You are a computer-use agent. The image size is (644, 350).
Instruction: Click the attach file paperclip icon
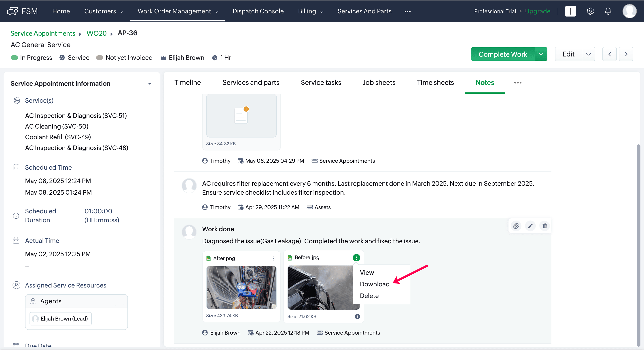tap(516, 226)
